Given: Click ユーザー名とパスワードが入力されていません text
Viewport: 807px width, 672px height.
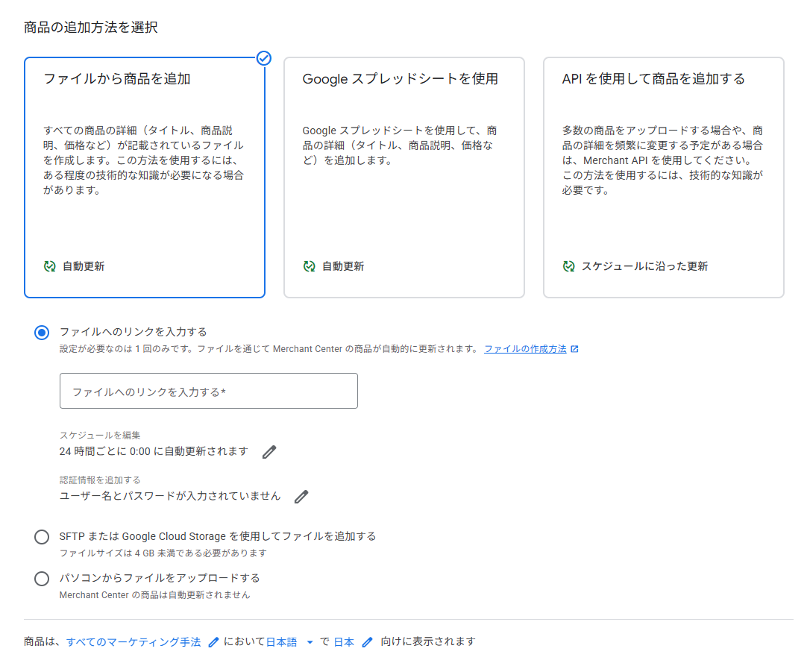Looking at the screenshot, I should pyautogui.click(x=170, y=496).
